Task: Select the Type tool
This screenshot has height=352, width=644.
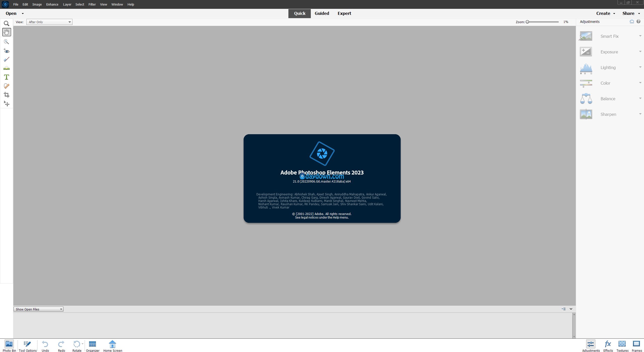Action: 7,77
